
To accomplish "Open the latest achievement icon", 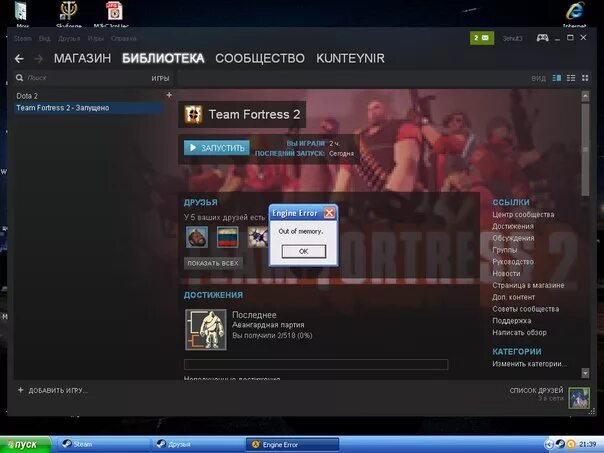I will 206,330.
